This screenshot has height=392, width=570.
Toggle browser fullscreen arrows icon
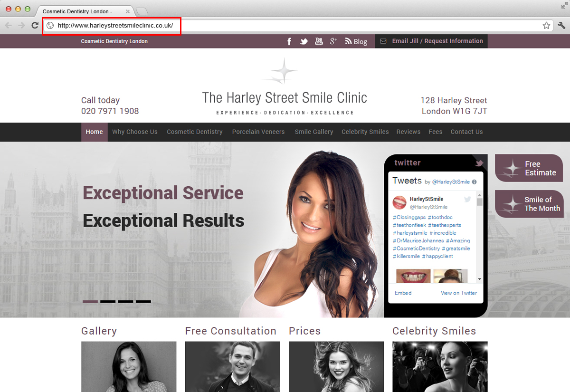tap(563, 5)
